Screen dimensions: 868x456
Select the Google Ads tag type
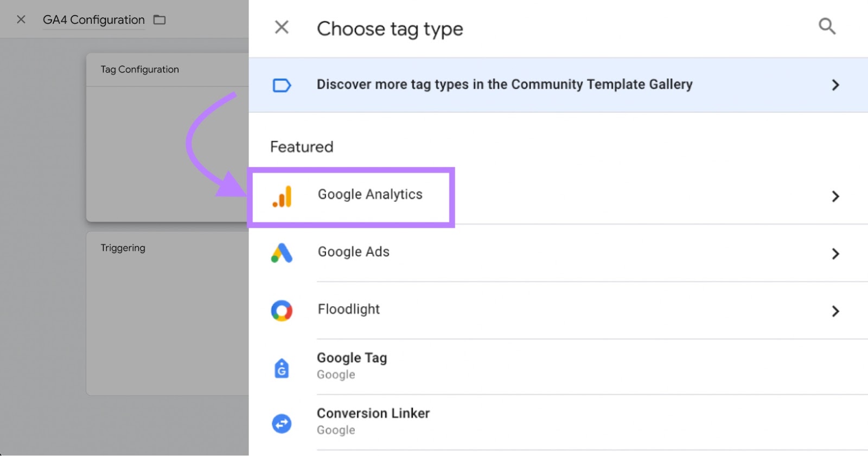tap(354, 252)
